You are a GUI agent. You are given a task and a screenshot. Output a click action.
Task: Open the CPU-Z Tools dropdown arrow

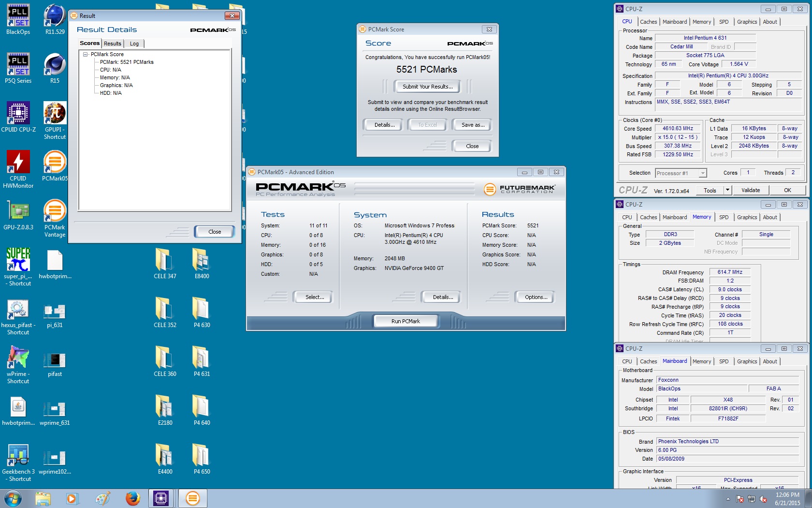pyautogui.click(x=727, y=190)
